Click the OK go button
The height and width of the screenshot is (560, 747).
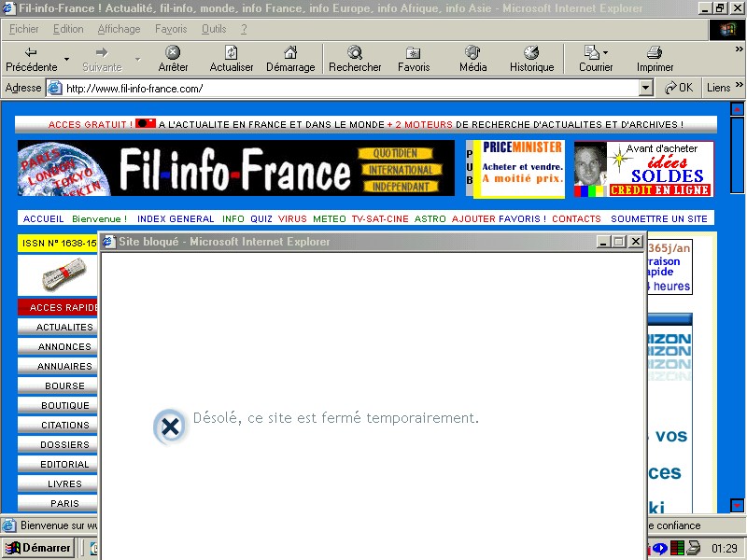point(679,88)
